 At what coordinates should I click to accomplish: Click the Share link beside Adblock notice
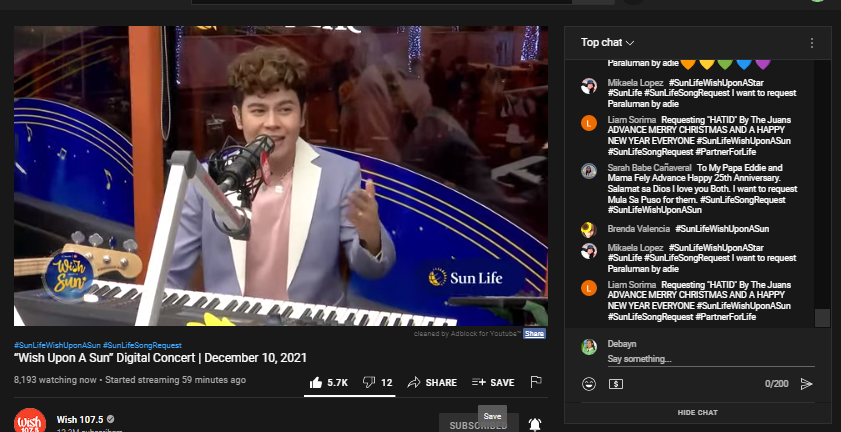pos(534,333)
